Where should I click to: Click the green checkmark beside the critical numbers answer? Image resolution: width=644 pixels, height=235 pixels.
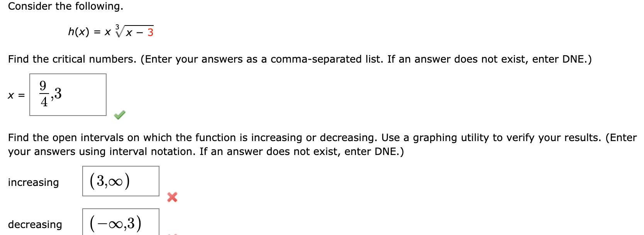point(119,115)
